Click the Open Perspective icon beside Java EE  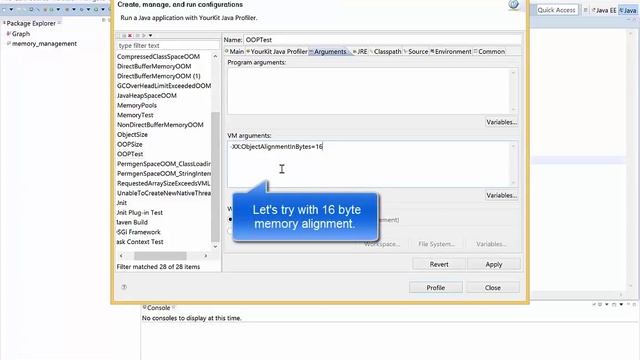click(x=585, y=10)
